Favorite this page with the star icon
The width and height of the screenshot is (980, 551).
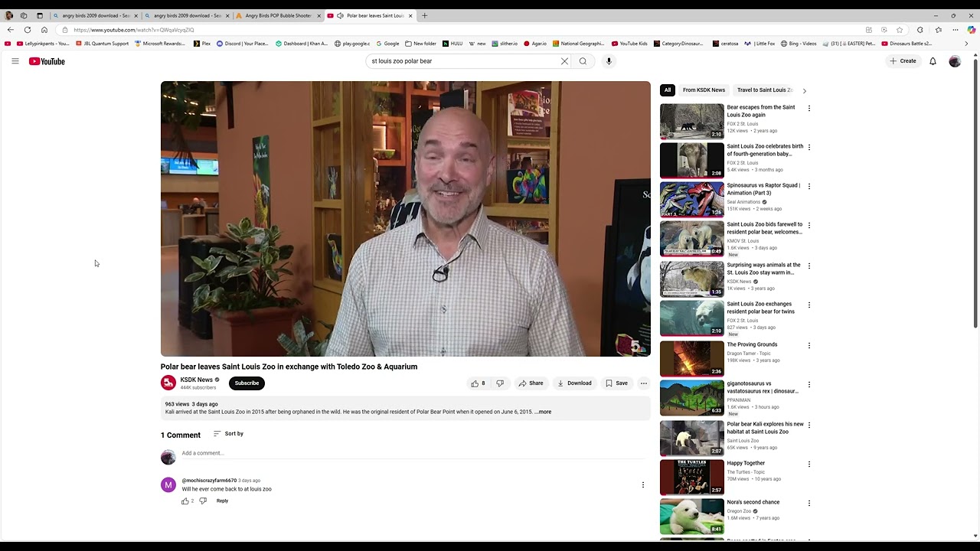[x=900, y=30]
